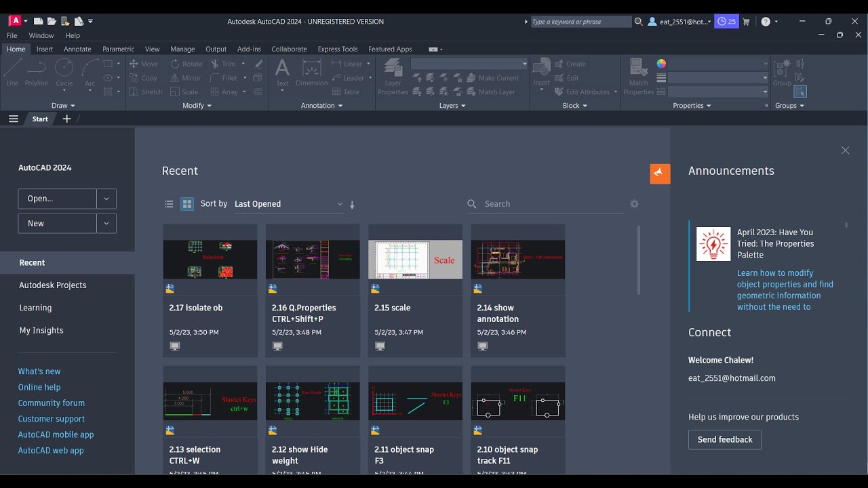Image resolution: width=868 pixels, height=488 pixels.
Task: Open the eat_2551@hot... account dropdown
Action: [x=680, y=22]
